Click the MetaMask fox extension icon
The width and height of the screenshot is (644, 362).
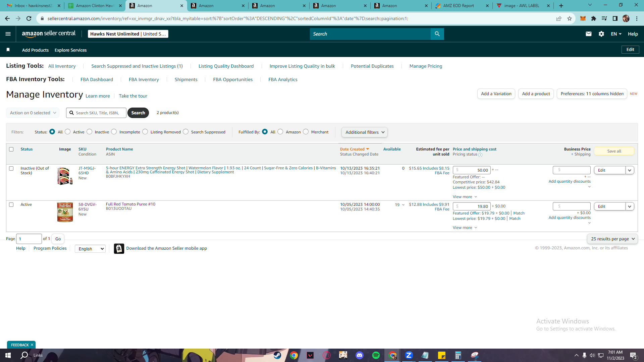(x=583, y=18)
